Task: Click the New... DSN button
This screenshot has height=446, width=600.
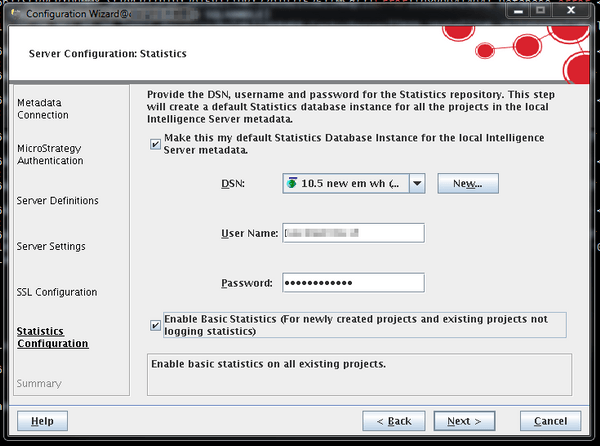Action: [x=468, y=184]
